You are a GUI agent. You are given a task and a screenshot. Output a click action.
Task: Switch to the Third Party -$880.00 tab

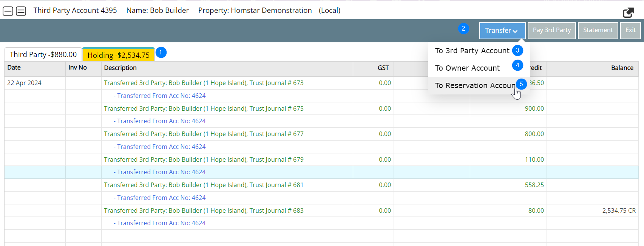click(43, 54)
